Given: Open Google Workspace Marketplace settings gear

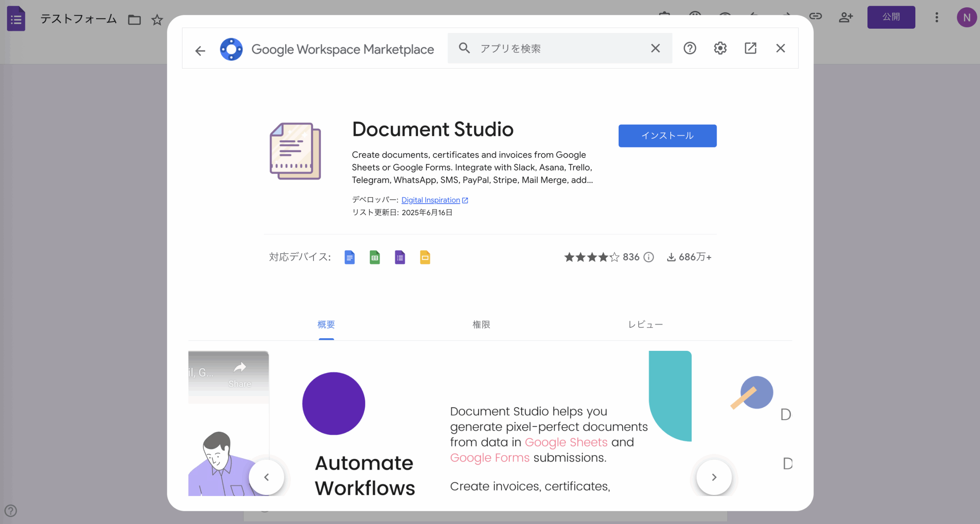Looking at the screenshot, I should (720, 48).
